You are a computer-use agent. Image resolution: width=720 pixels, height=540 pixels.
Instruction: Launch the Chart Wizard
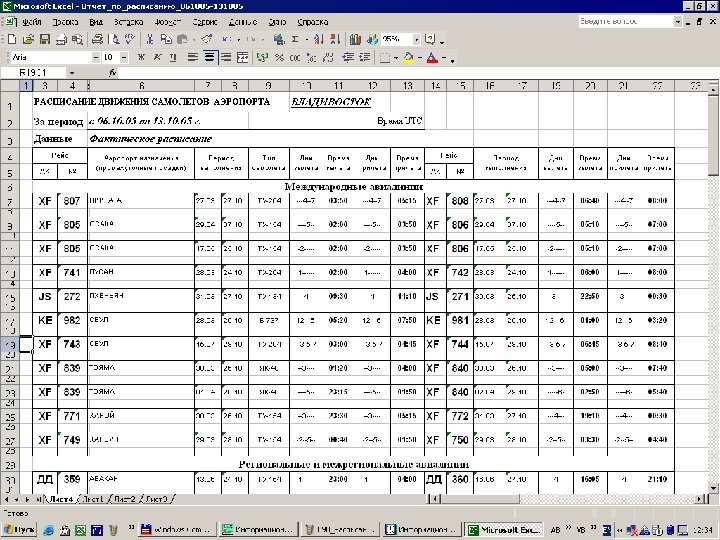(355, 40)
